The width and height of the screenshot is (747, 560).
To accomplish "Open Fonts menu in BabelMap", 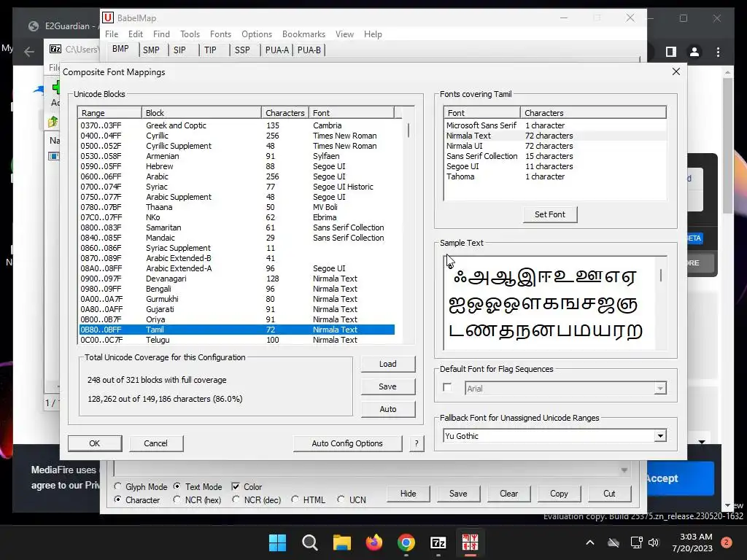I will tap(220, 34).
